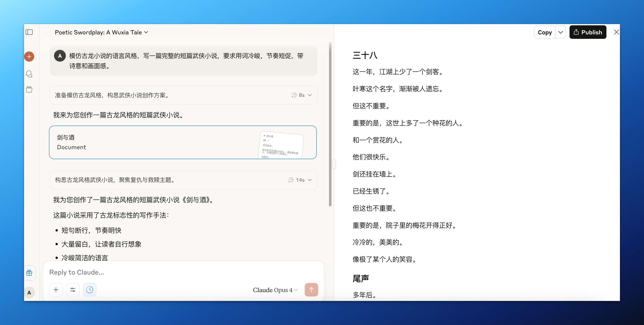Open the user avatar A menu
Viewport: 644px width, 325px height.
[x=29, y=292]
